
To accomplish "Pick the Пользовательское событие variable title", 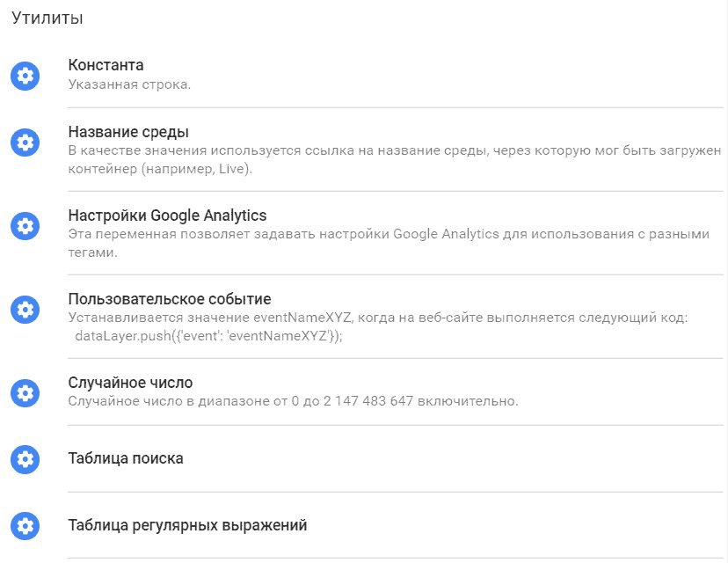I will pos(170,299).
